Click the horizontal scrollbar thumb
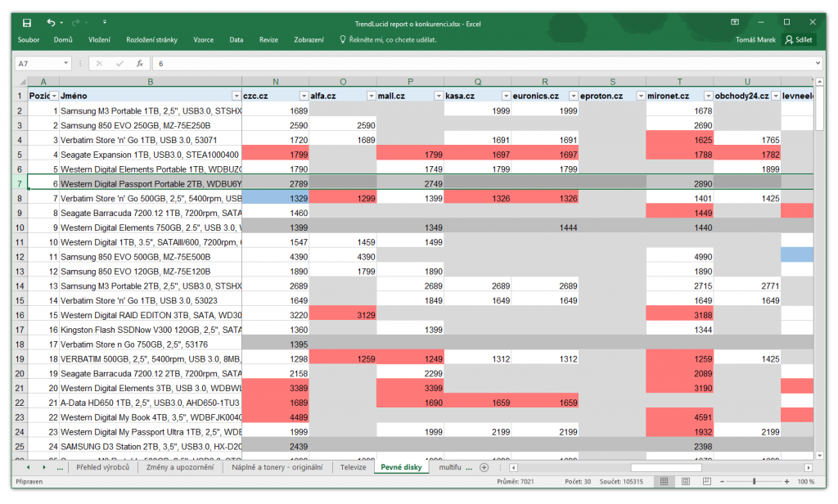The width and height of the screenshot is (838, 504). point(666,468)
